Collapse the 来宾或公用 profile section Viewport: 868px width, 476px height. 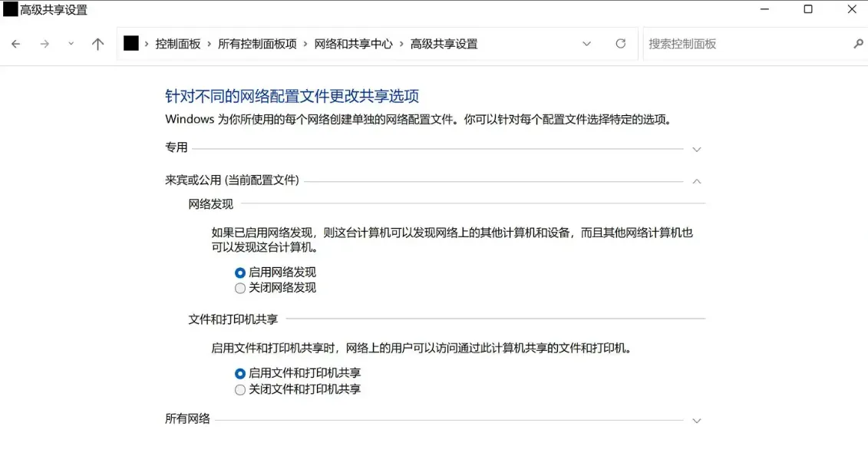tap(696, 181)
